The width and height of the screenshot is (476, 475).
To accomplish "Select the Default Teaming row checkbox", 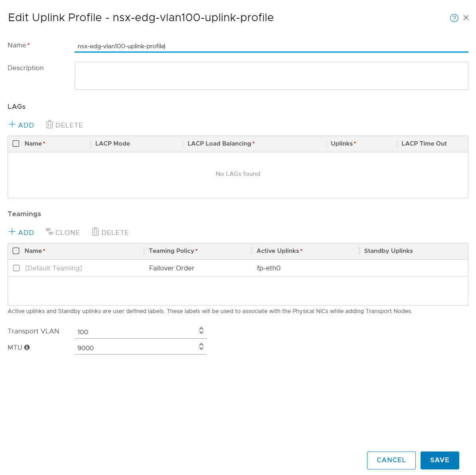I will pos(16,268).
